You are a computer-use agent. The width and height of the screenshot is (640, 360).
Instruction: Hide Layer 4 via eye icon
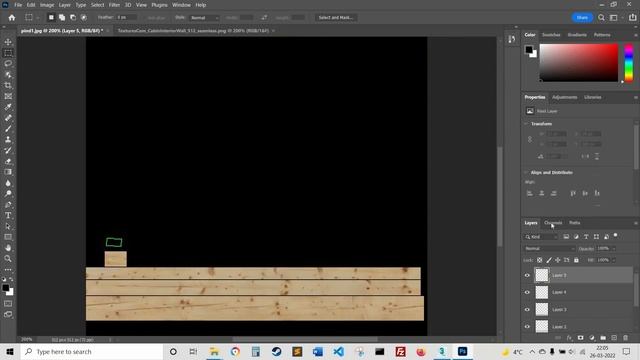pos(527,292)
